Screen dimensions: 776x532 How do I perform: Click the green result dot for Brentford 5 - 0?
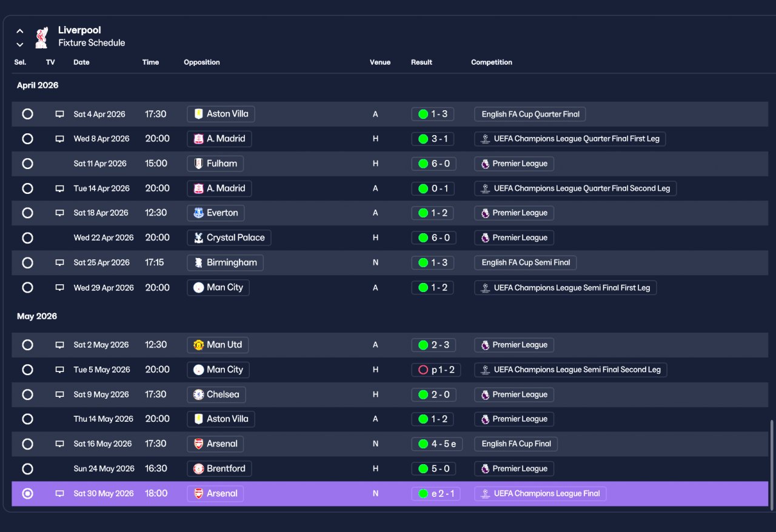pyautogui.click(x=423, y=468)
